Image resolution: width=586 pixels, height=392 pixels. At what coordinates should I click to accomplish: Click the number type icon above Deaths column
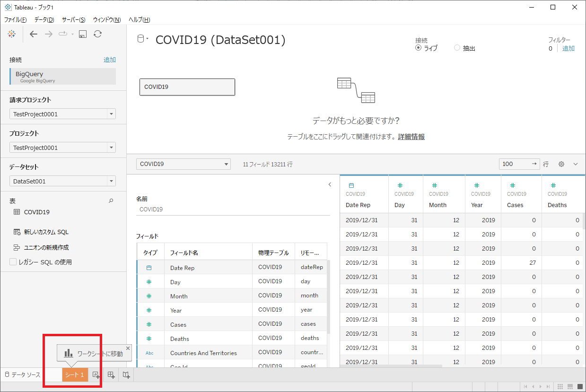pyautogui.click(x=553, y=185)
